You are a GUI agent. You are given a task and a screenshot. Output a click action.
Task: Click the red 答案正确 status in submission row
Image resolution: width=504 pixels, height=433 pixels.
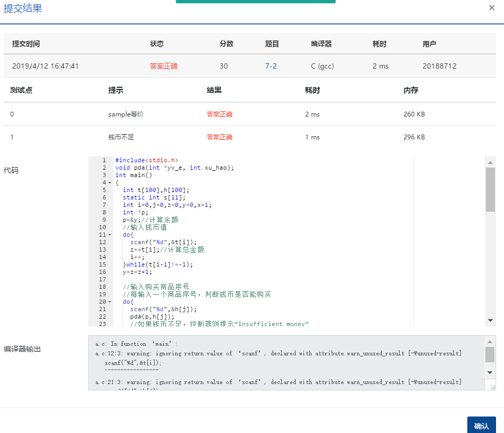(164, 66)
